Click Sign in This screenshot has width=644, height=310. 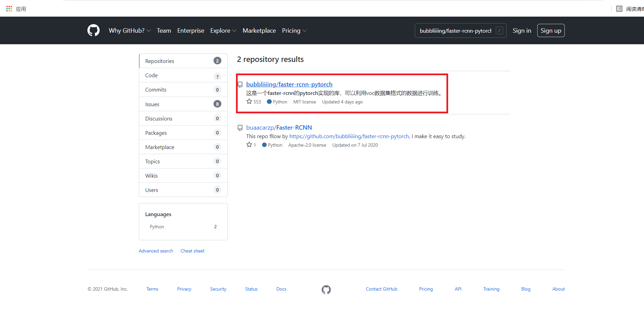tap(522, 31)
